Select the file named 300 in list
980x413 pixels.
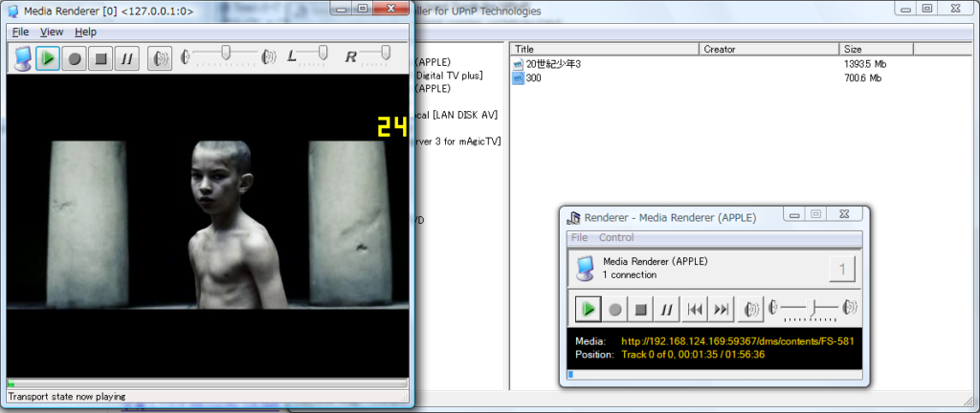[x=532, y=77]
